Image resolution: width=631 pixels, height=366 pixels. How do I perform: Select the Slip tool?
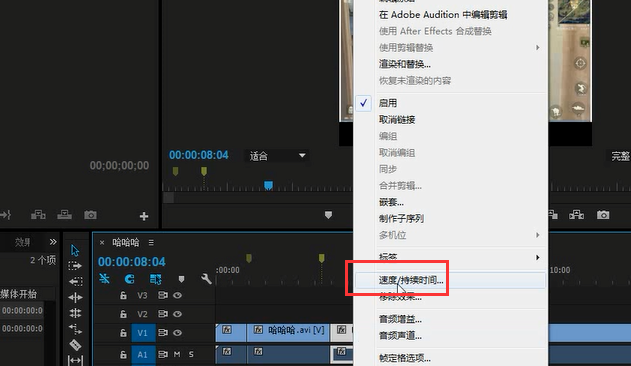[75, 360]
